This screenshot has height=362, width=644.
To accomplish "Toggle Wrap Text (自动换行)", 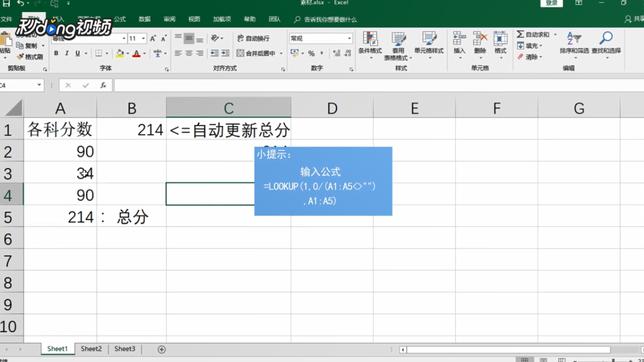I will coord(253,39).
